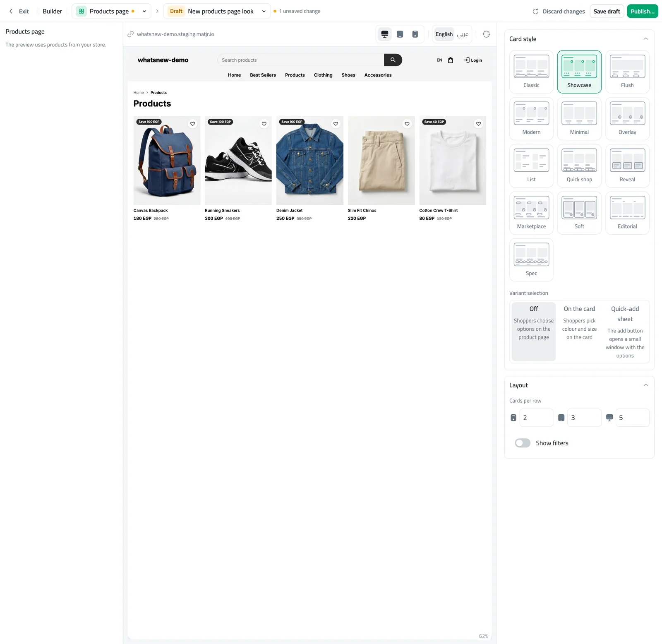662x644 pixels.
Task: Click the Slim Fit Chinos product title
Action: (362, 211)
